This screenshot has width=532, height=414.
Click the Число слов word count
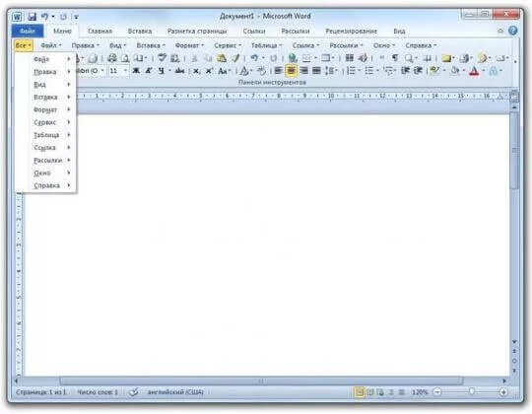coord(98,392)
